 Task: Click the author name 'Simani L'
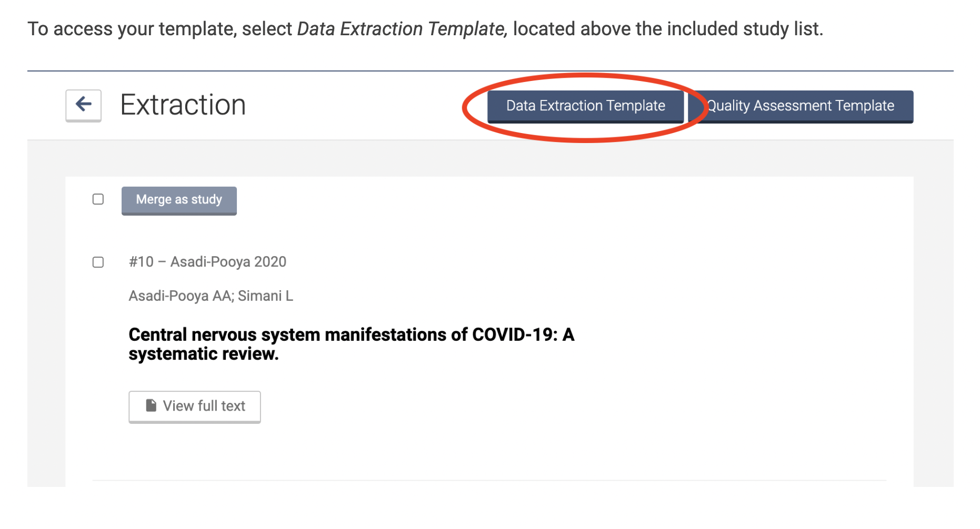click(x=265, y=296)
